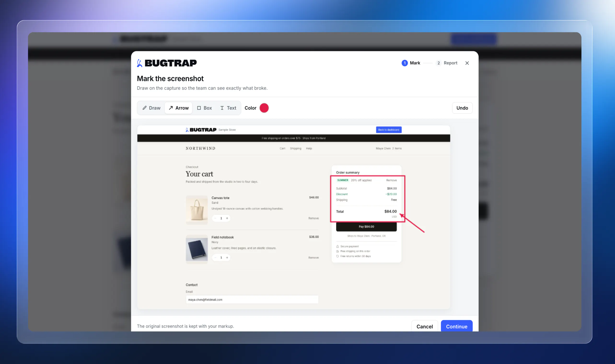Click the Canvas tote thumbnail in capture
Viewport: 615px width, 364px height.
tap(197, 210)
